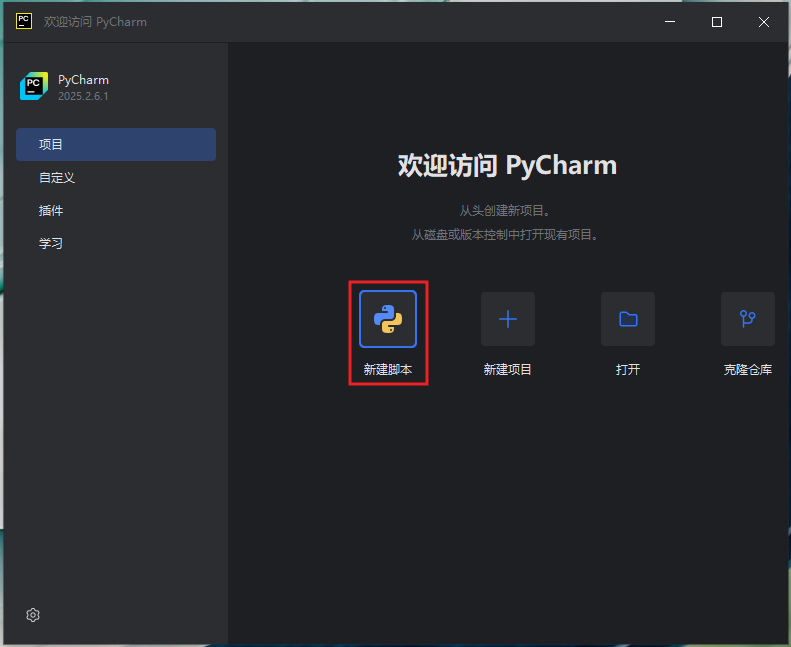Image resolution: width=791 pixels, height=647 pixels.
Task: Click the Clone Repository branch icon
Action: coord(748,319)
